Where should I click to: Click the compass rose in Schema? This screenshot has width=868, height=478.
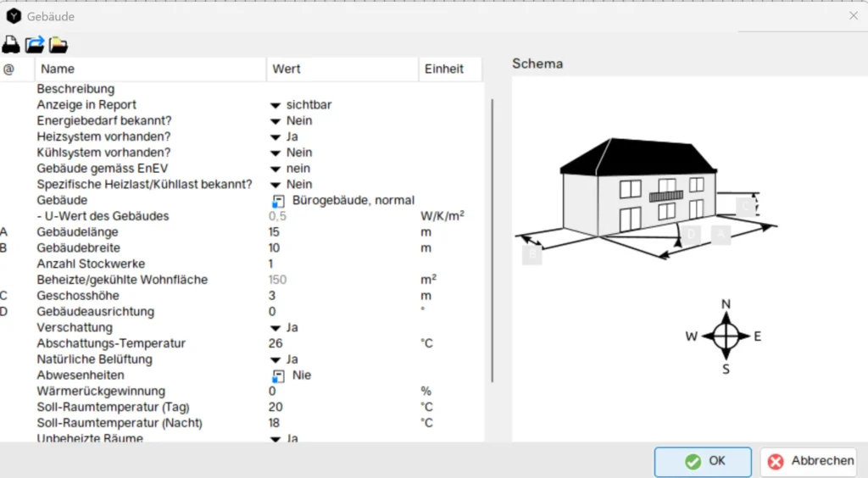(726, 336)
